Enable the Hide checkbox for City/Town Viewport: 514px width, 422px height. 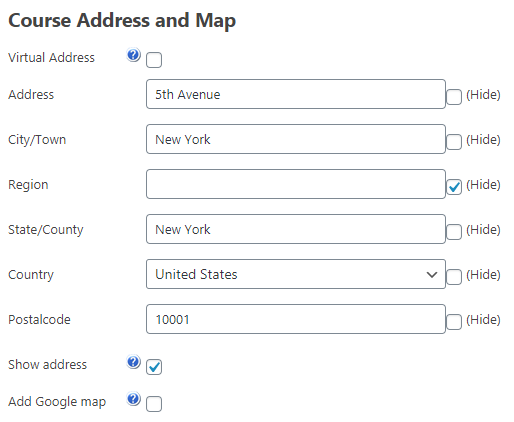click(454, 142)
